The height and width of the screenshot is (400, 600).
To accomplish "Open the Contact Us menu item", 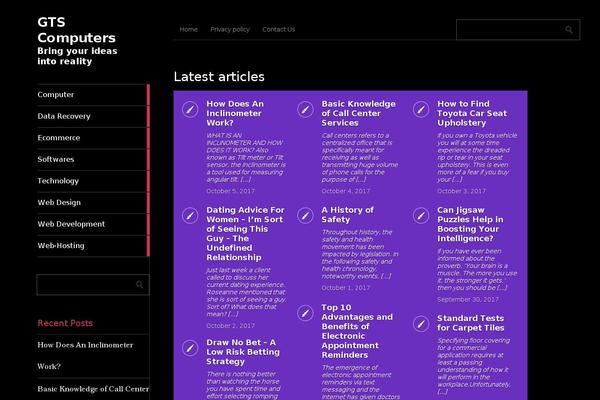I will coord(279,29).
